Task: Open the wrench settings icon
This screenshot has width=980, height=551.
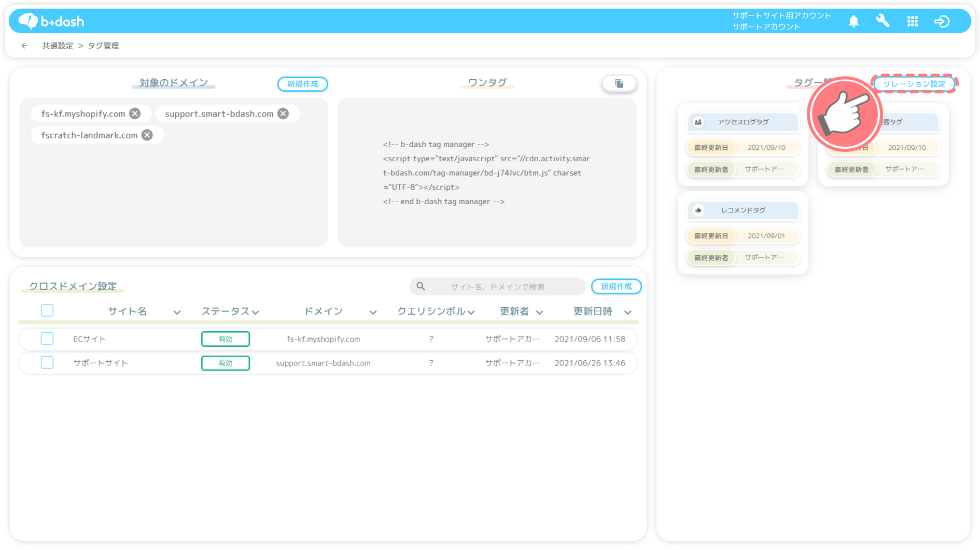Action: pyautogui.click(x=883, y=21)
